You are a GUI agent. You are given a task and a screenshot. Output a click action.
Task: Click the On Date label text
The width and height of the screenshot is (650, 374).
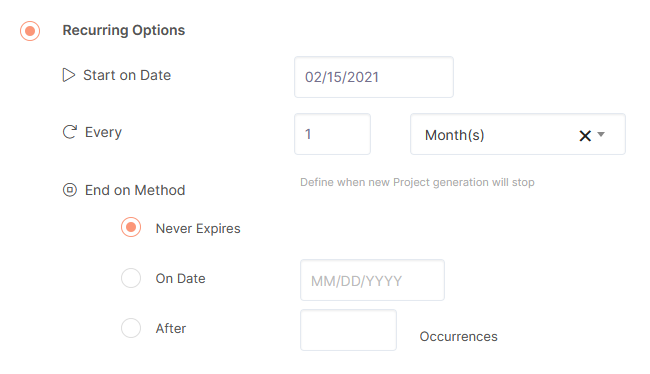pos(180,278)
